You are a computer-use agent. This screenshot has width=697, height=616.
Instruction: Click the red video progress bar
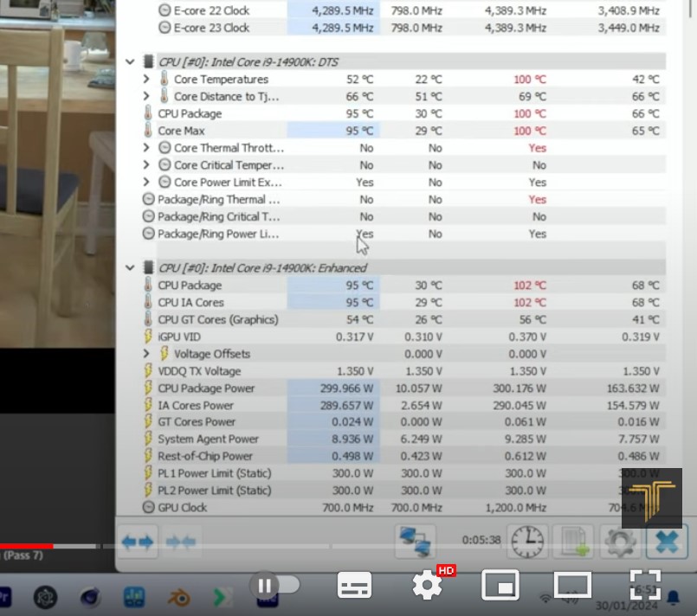(x=27, y=546)
